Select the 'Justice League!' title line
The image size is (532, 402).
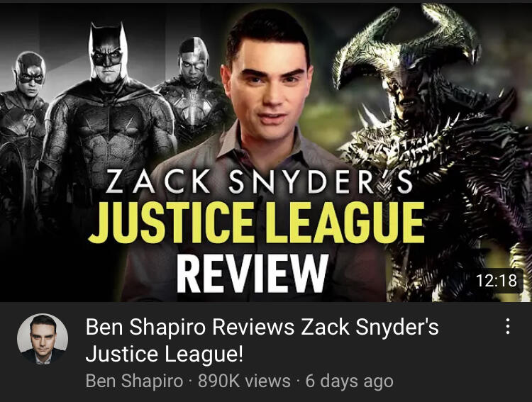(165, 354)
